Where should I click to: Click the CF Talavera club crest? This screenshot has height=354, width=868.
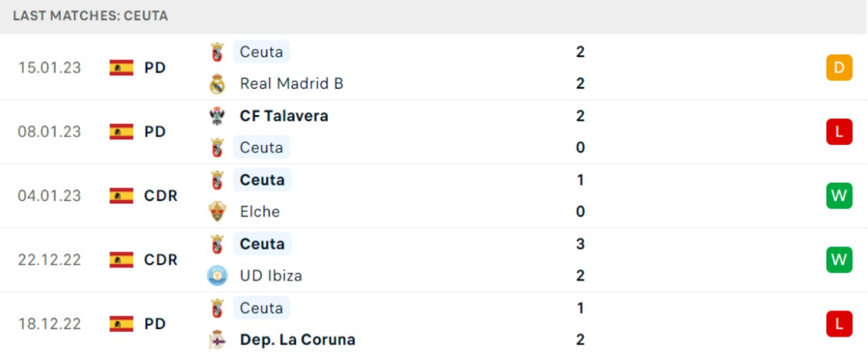click(217, 116)
